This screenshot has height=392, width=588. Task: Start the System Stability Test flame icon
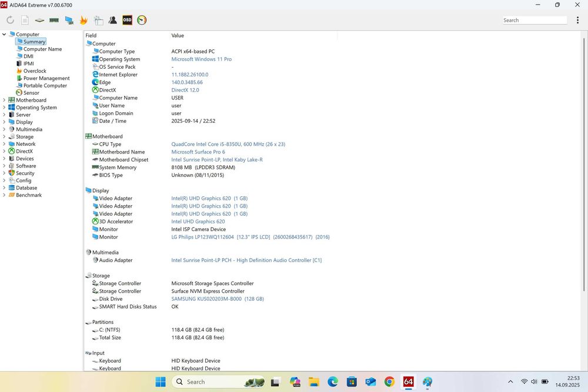point(83,20)
